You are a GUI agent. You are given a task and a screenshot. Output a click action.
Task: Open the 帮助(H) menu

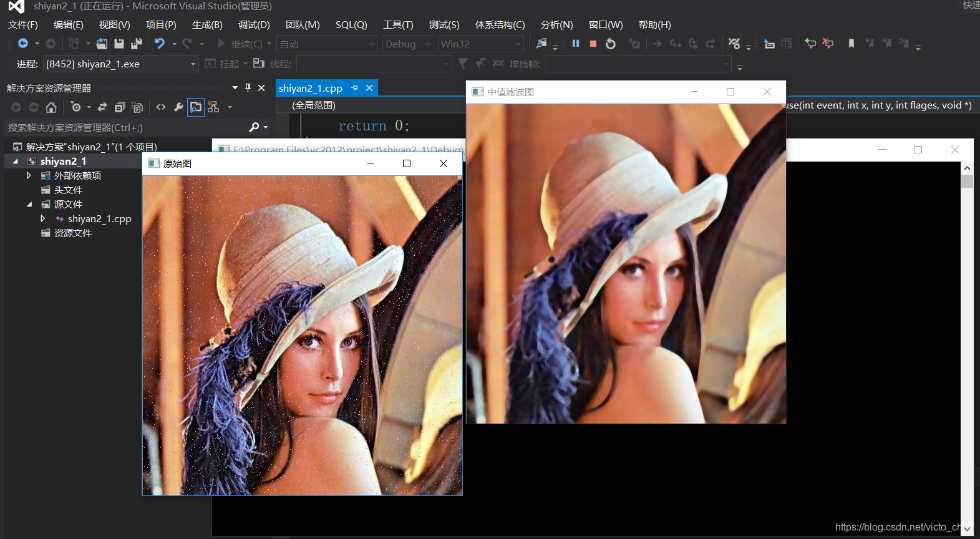(x=655, y=25)
